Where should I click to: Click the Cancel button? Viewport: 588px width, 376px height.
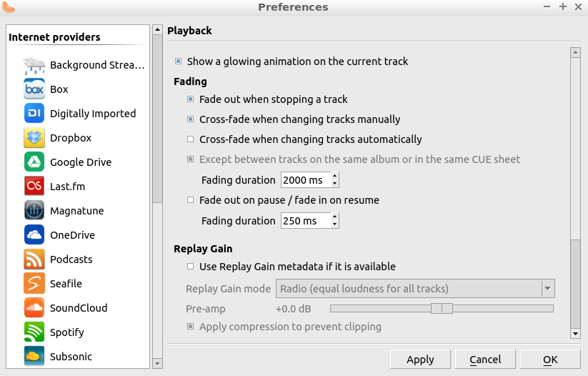tap(485, 360)
